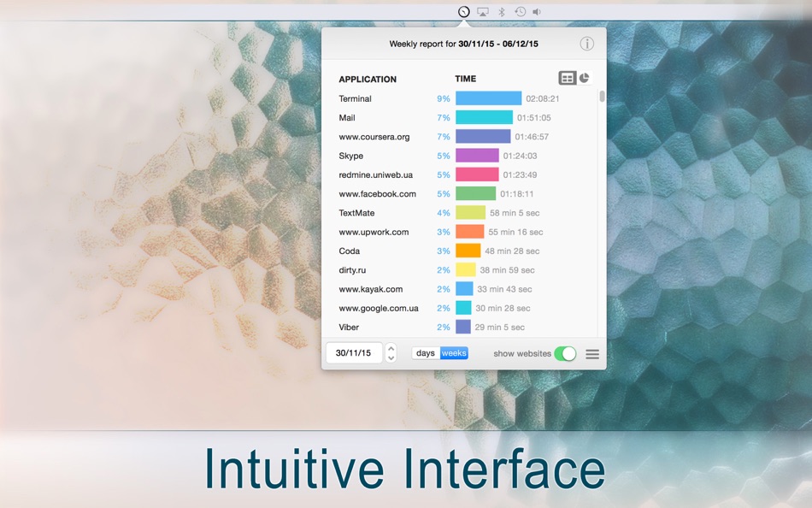Click the Bluetooth menu bar icon
Screen dimensions: 812x508
point(501,11)
